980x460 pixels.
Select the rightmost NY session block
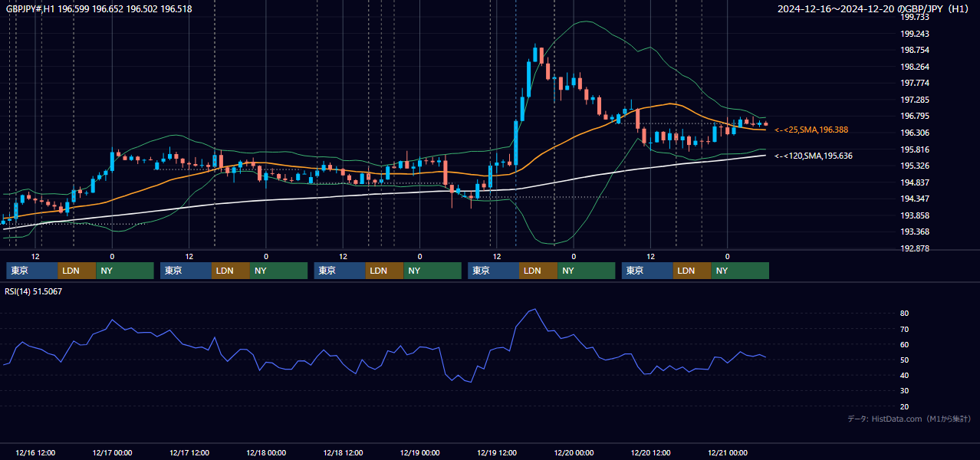click(x=741, y=271)
